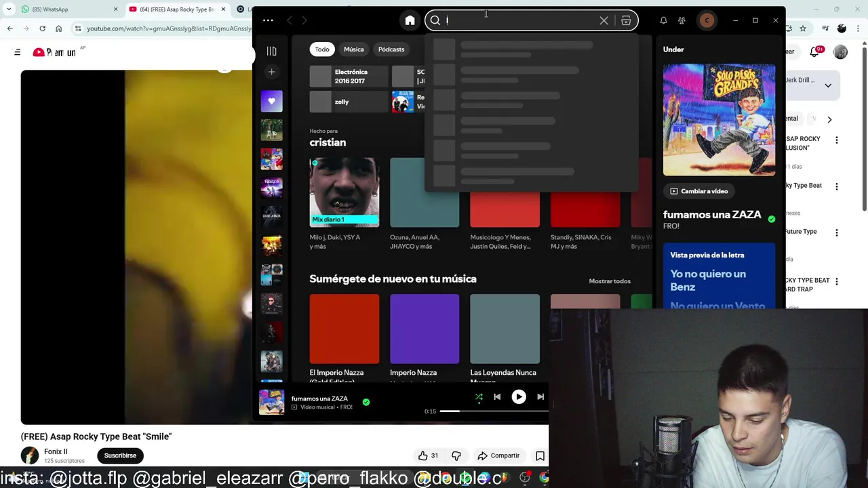Click Chrome home button

point(58,28)
